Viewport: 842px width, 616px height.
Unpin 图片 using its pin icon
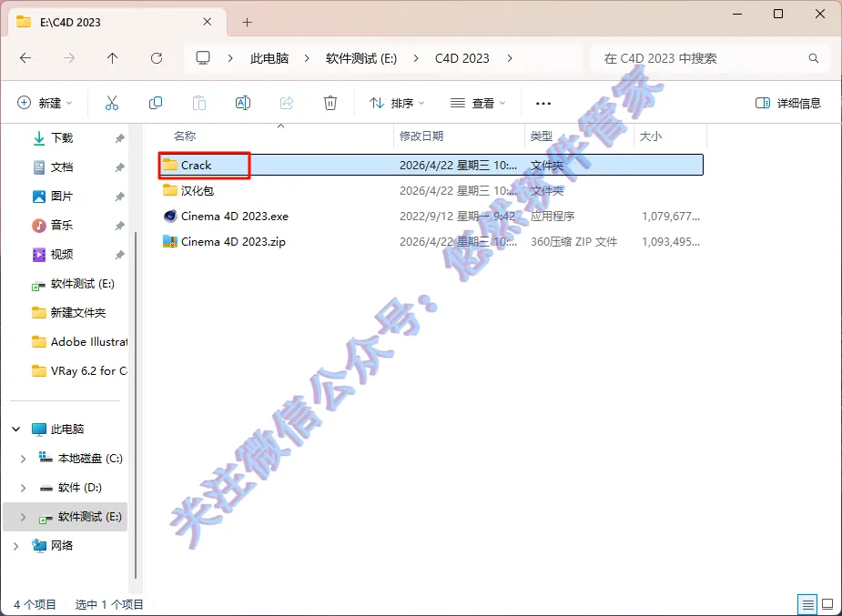click(119, 197)
